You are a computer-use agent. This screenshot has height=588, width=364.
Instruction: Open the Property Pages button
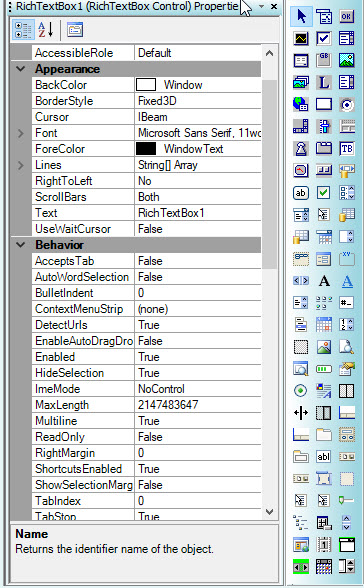coord(75,30)
